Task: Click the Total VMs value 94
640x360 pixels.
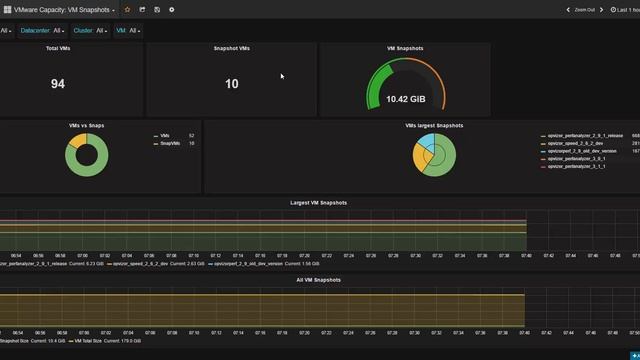Action: tap(58, 84)
